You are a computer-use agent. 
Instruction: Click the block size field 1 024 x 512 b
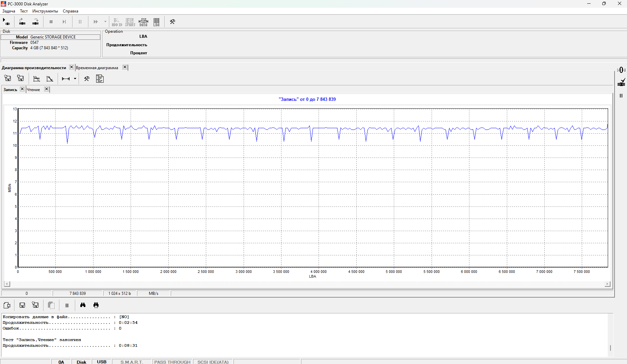(x=119, y=293)
